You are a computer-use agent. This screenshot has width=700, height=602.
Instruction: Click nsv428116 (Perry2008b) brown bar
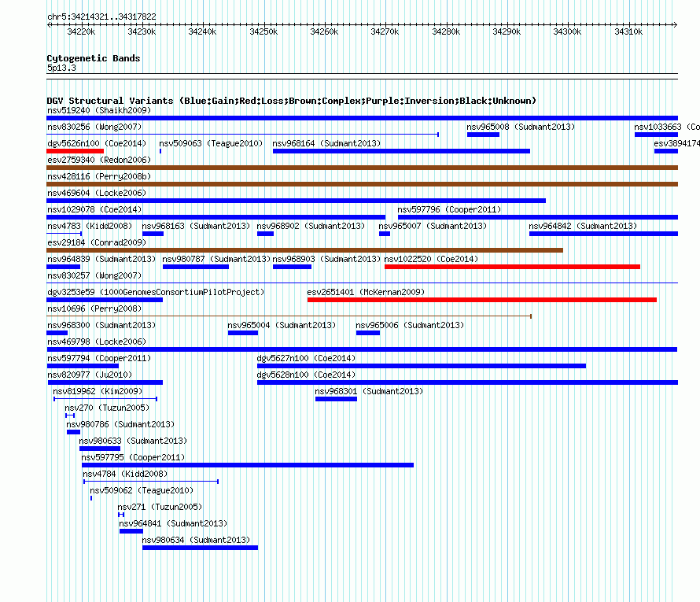pos(362,184)
